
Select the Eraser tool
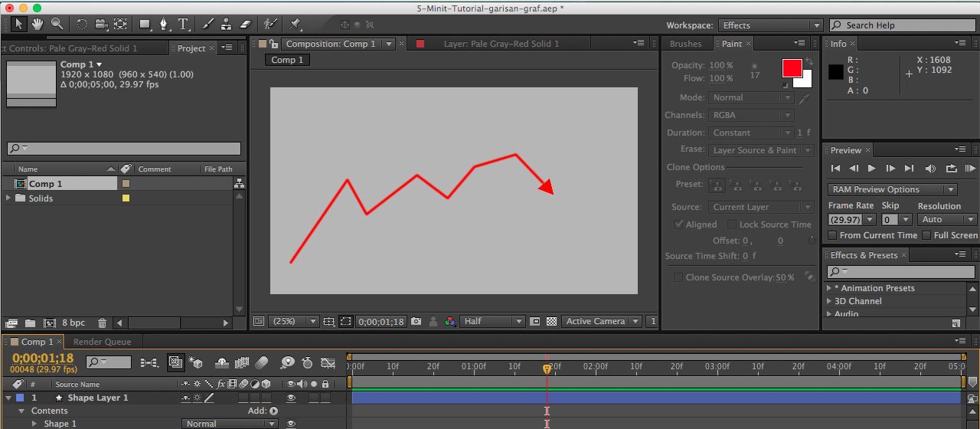pyautogui.click(x=246, y=25)
